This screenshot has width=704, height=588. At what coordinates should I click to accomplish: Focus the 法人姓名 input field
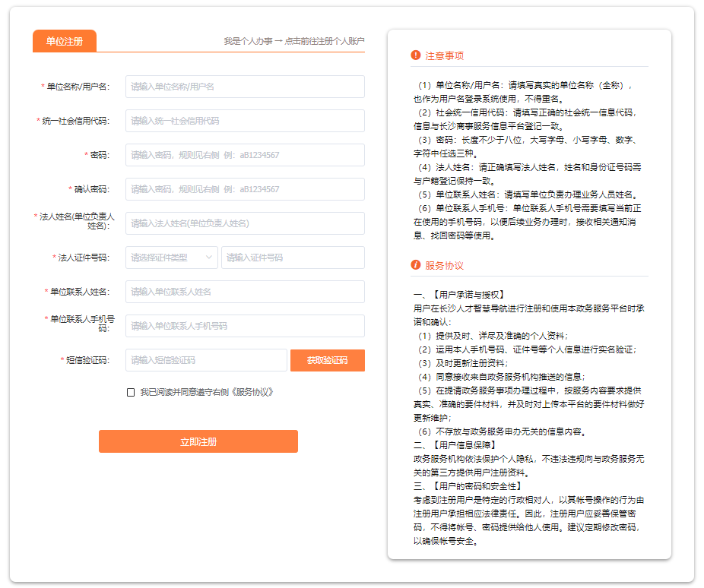(x=245, y=223)
